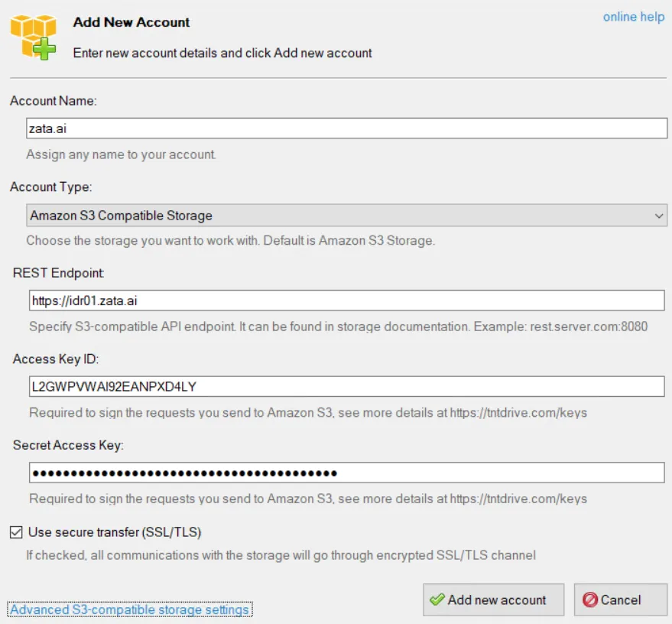Viewport: 672px width, 624px height.
Task: Click the Add New Account boxes icon
Action: [x=34, y=37]
